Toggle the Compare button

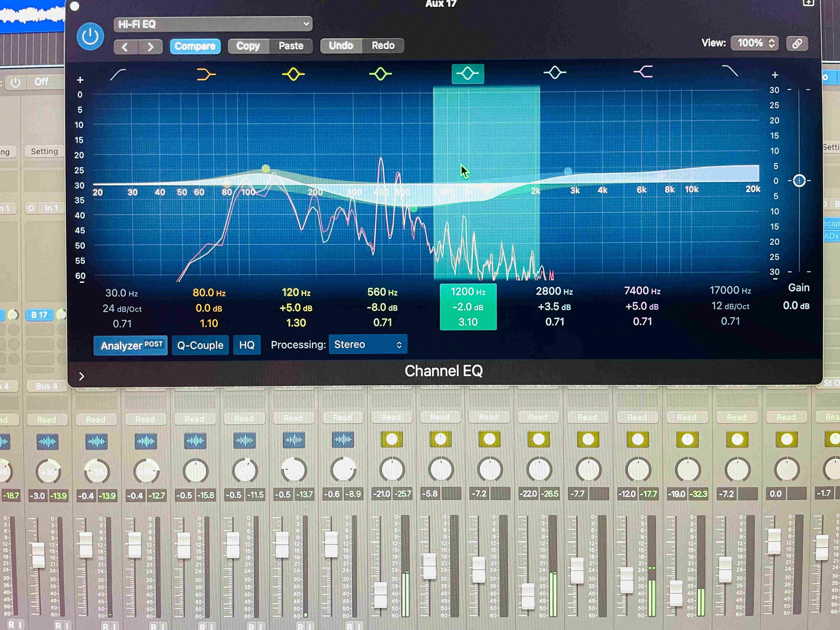195,46
